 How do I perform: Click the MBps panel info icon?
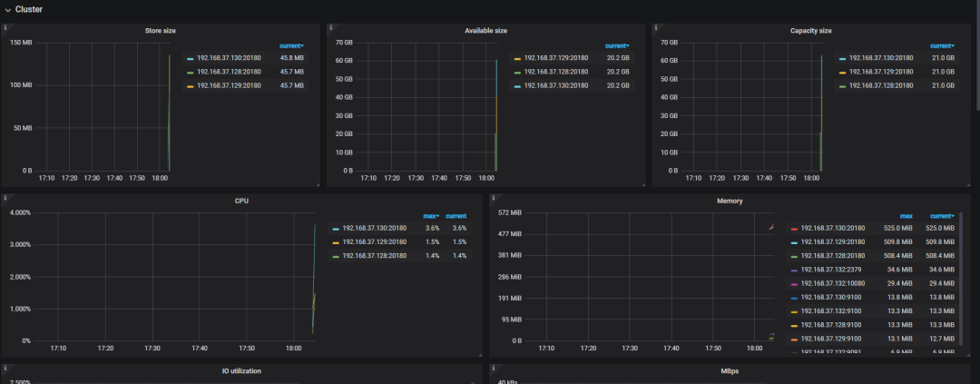pos(494,369)
